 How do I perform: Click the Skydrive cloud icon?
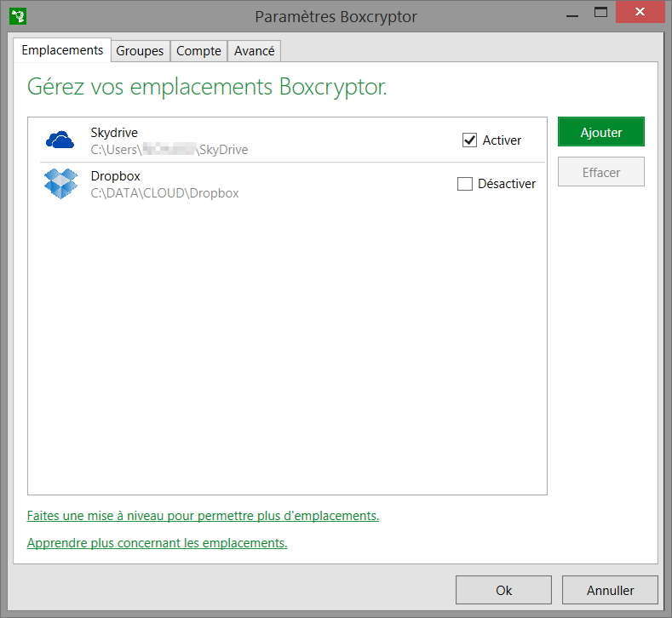(x=60, y=140)
